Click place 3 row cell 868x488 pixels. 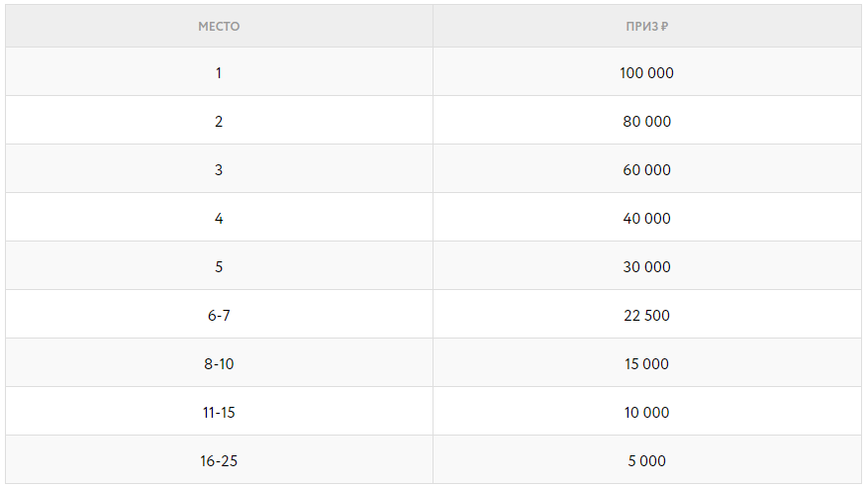(219, 170)
